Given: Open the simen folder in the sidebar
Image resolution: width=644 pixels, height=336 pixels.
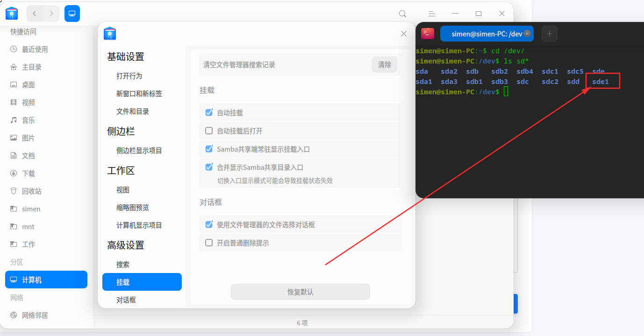Looking at the screenshot, I should 46,209.
